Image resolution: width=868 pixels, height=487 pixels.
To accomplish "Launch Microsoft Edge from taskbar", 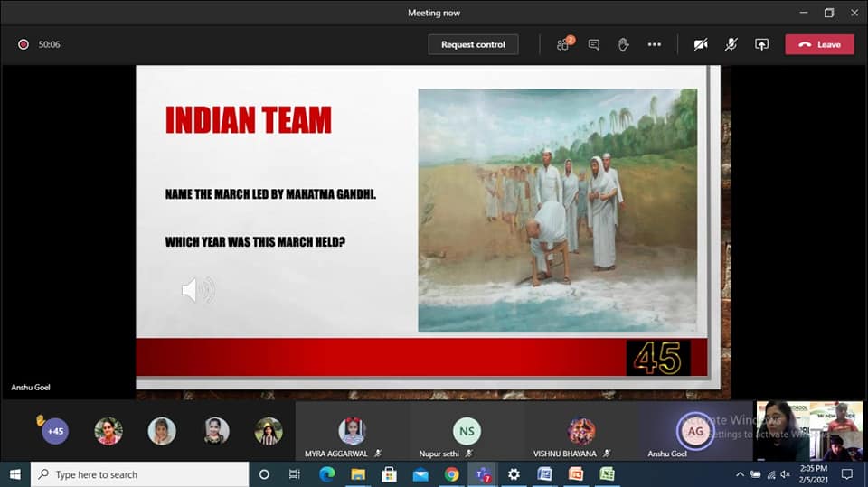I will pyautogui.click(x=326, y=474).
